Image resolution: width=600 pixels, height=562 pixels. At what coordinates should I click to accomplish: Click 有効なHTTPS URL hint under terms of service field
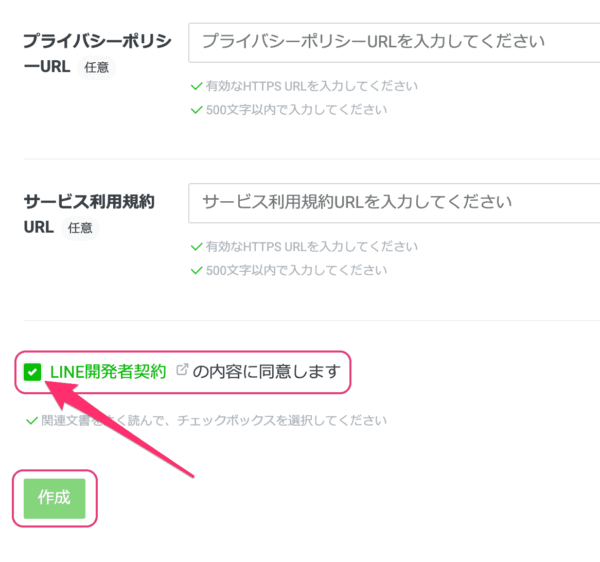click(311, 247)
